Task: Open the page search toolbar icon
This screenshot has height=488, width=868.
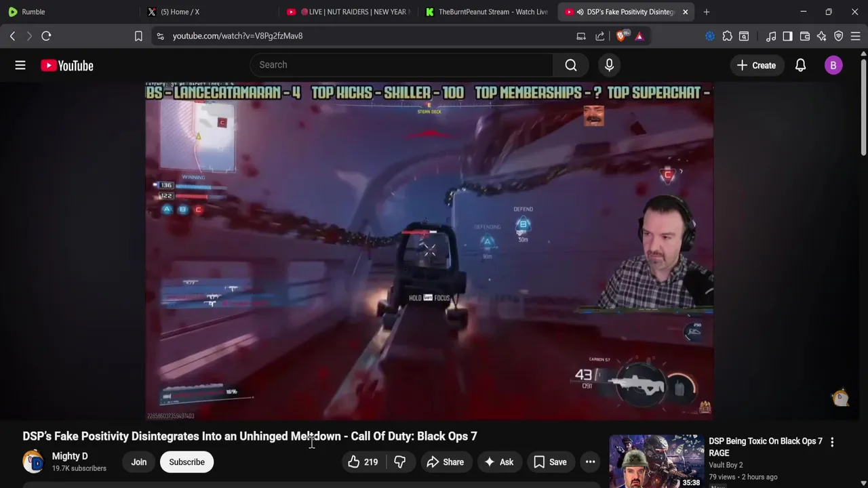Action: point(744,36)
